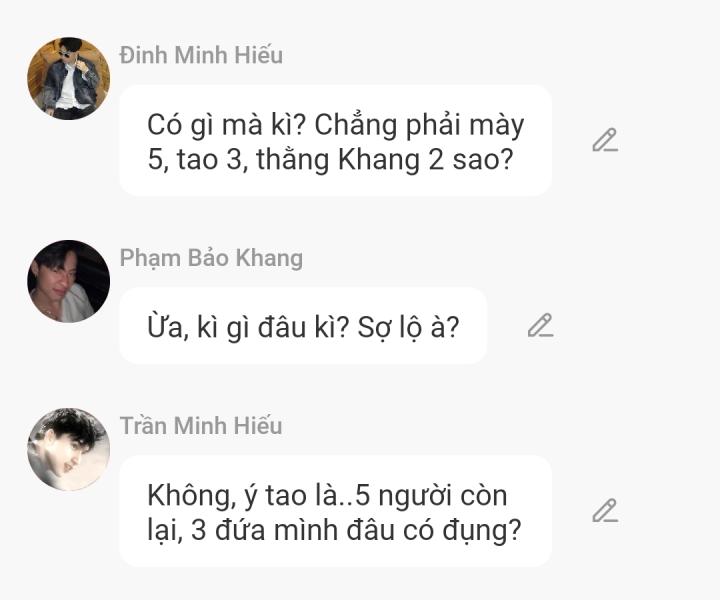This screenshot has height=600, width=720.
Task: Click the sender name Đinh Minh Hiếu
Action: 201,55
